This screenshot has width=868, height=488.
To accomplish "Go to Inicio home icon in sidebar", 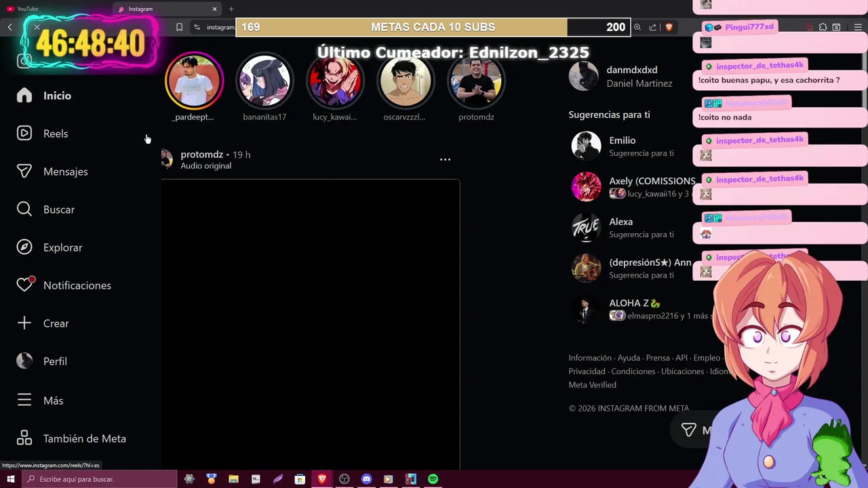I will pos(24,96).
